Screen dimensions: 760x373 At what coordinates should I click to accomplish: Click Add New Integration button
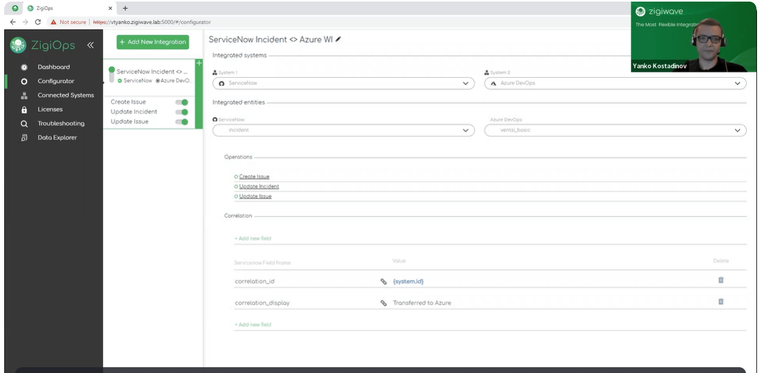(153, 42)
